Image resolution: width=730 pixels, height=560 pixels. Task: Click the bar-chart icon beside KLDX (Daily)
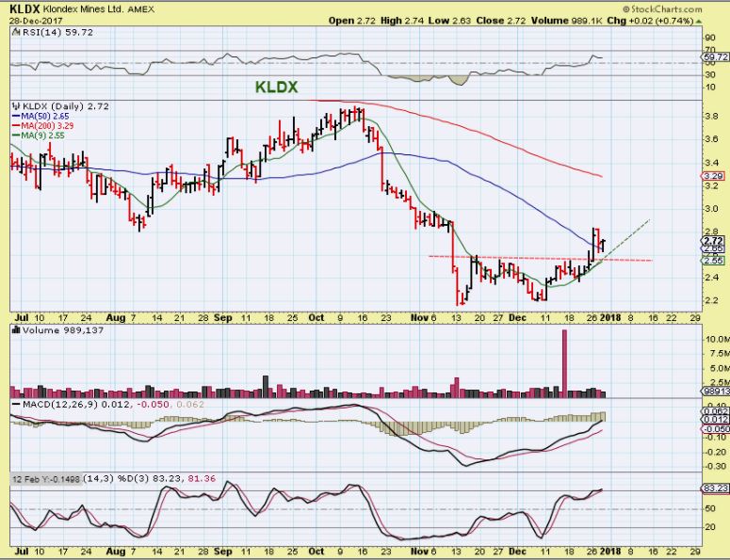tap(16, 106)
